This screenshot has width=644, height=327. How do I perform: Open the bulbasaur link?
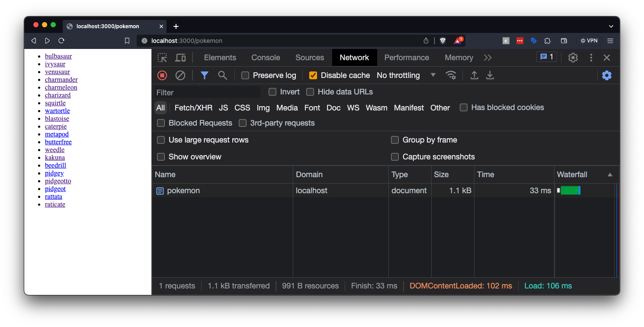click(x=58, y=56)
